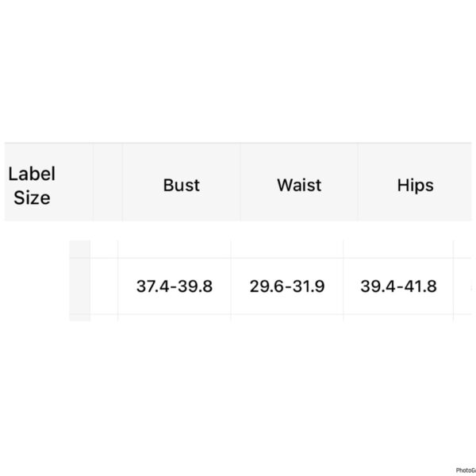Click narrow blank header cell before Bust
The image size is (476, 476).
108,182
